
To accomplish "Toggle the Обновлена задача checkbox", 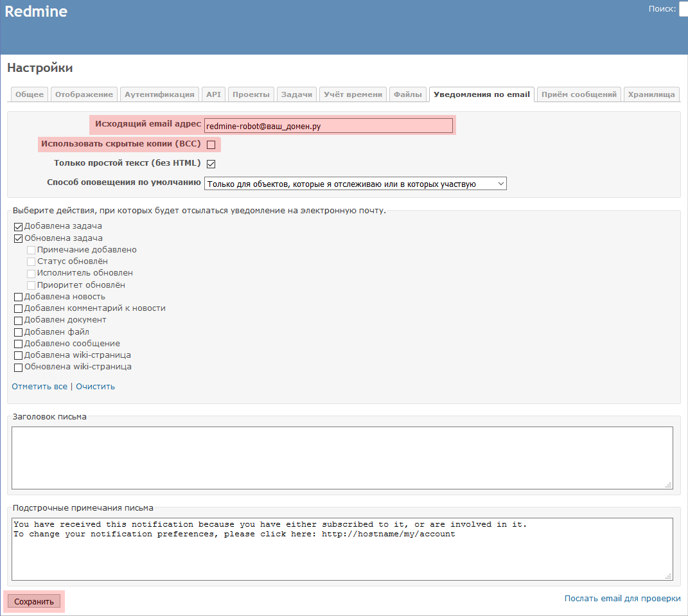I will [x=18, y=238].
